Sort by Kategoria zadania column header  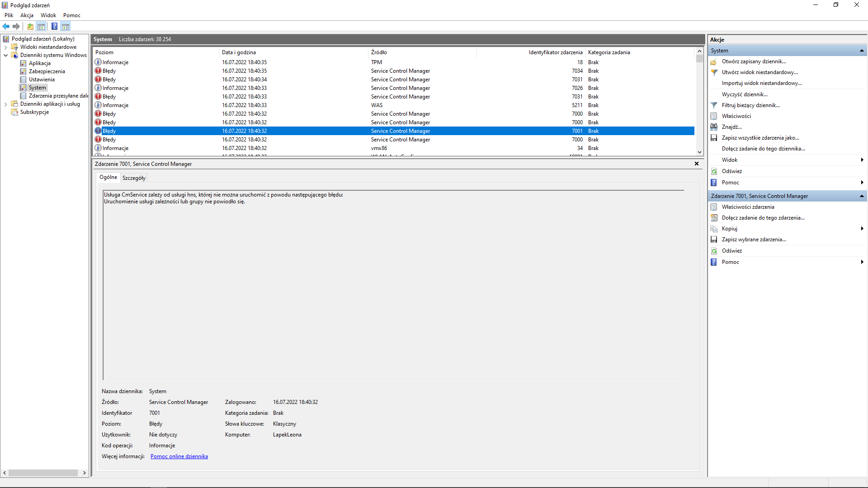pos(640,52)
